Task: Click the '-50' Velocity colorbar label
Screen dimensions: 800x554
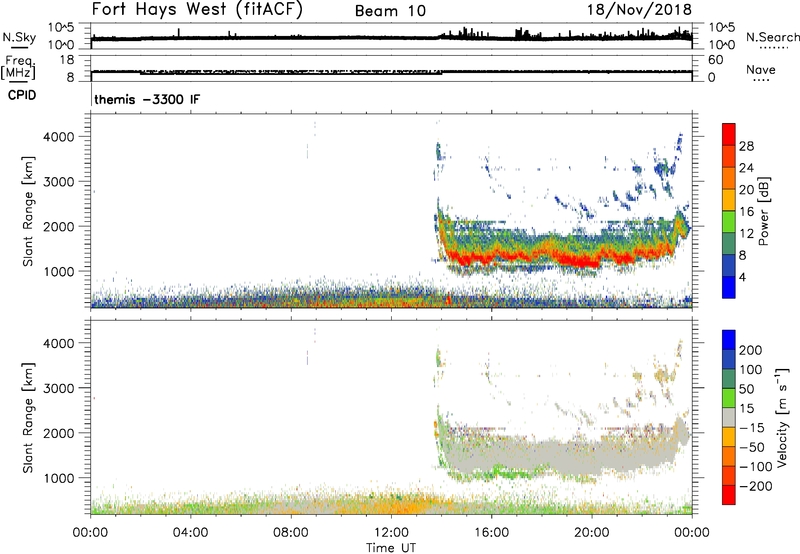Action: pos(752,447)
